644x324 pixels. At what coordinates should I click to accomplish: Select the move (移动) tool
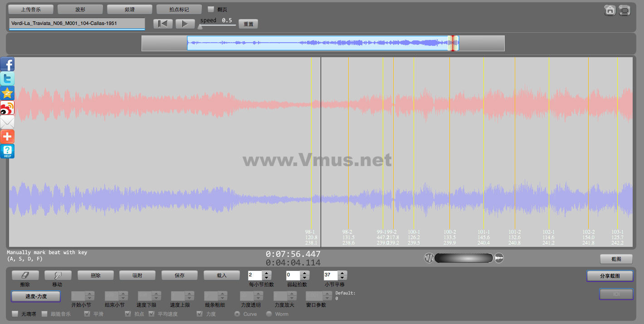[58, 275]
